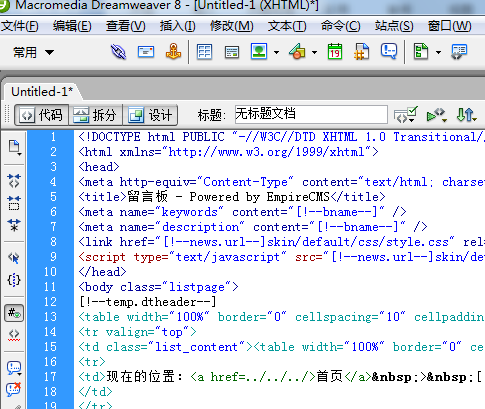485x409 pixels.
Task: Click the Remove Comment icon
Action: (14, 389)
